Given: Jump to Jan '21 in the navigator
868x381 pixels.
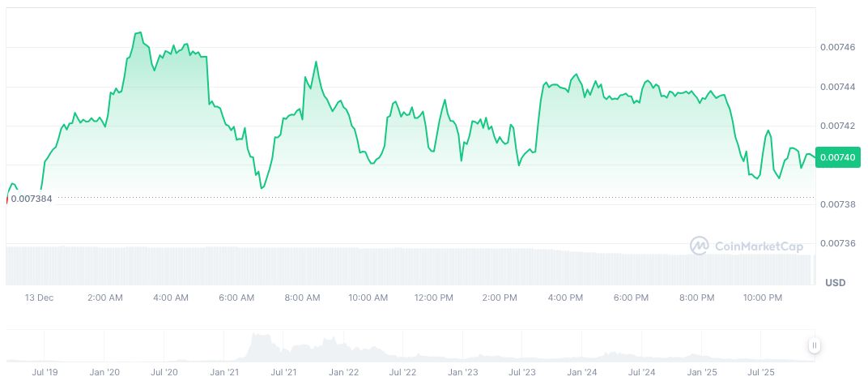Looking at the screenshot, I should click(223, 372).
